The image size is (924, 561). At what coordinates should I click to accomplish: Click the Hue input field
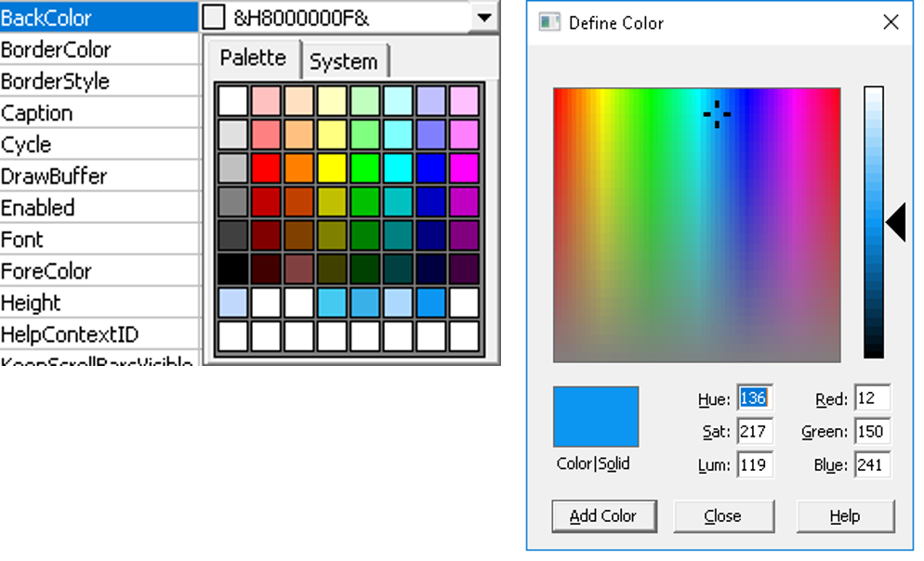(x=754, y=398)
